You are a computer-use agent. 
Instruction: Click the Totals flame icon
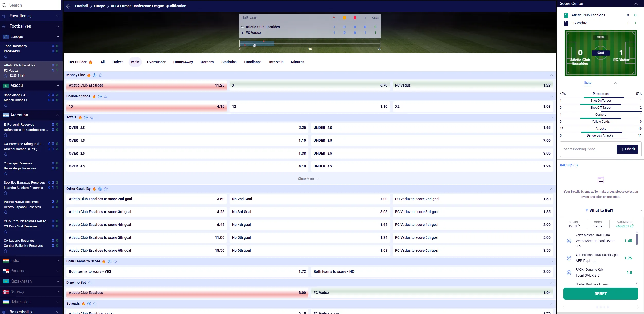[80, 117]
